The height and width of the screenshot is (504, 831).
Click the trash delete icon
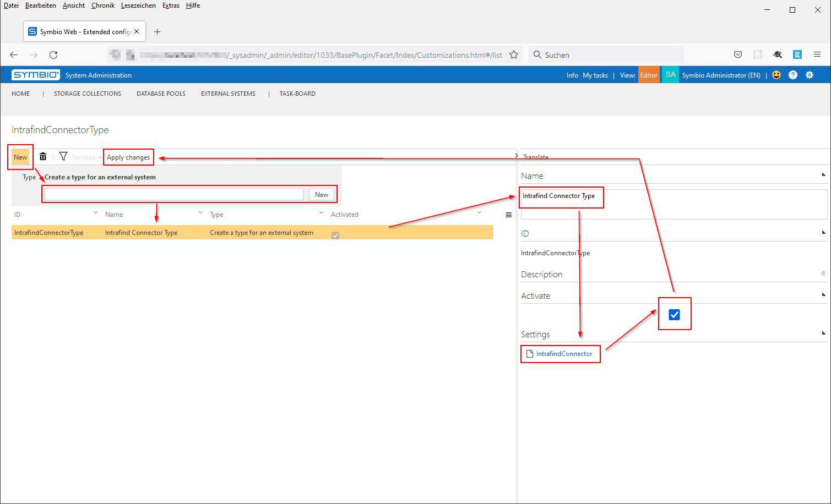coord(43,157)
